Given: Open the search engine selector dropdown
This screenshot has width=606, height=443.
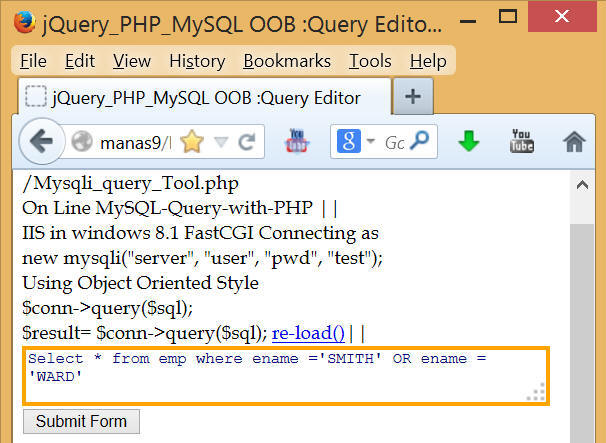Looking at the screenshot, I should [370, 142].
